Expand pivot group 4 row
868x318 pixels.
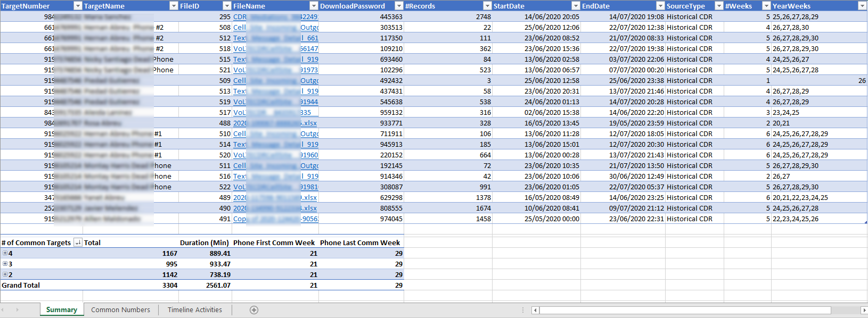coord(5,253)
